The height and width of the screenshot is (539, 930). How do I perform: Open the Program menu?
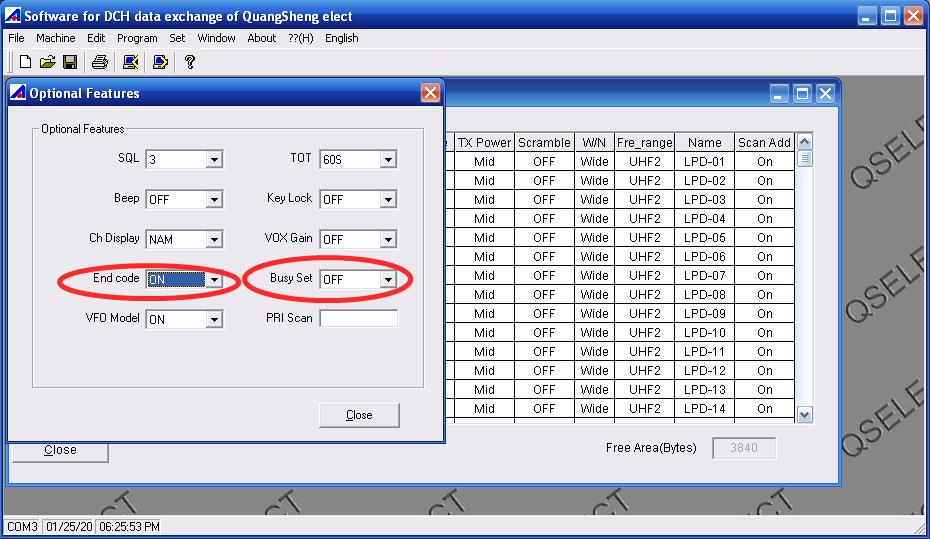[x=137, y=38]
